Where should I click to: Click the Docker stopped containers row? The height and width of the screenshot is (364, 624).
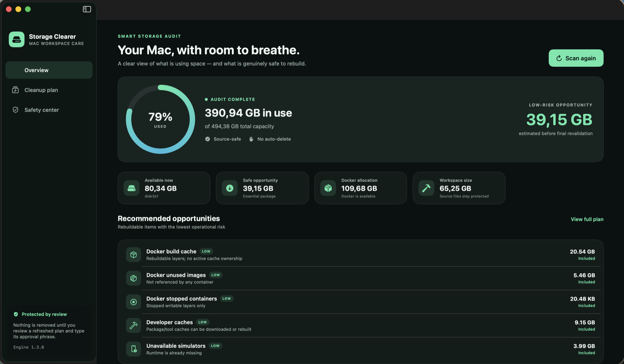[x=361, y=302]
